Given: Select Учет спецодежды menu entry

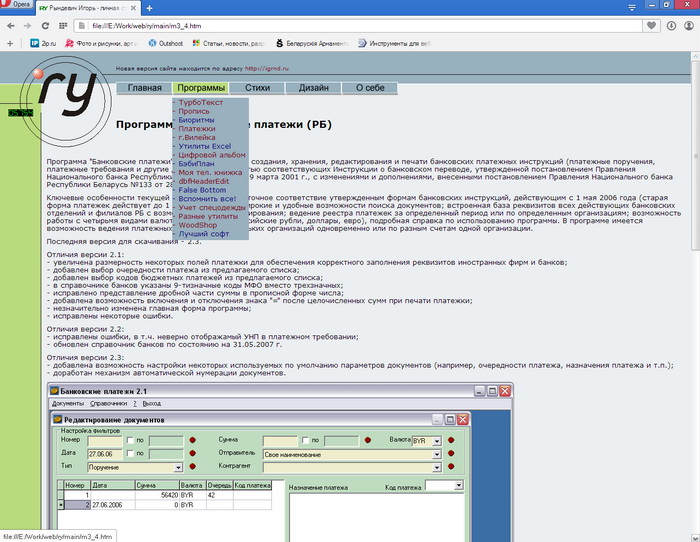Looking at the screenshot, I should point(212,208).
